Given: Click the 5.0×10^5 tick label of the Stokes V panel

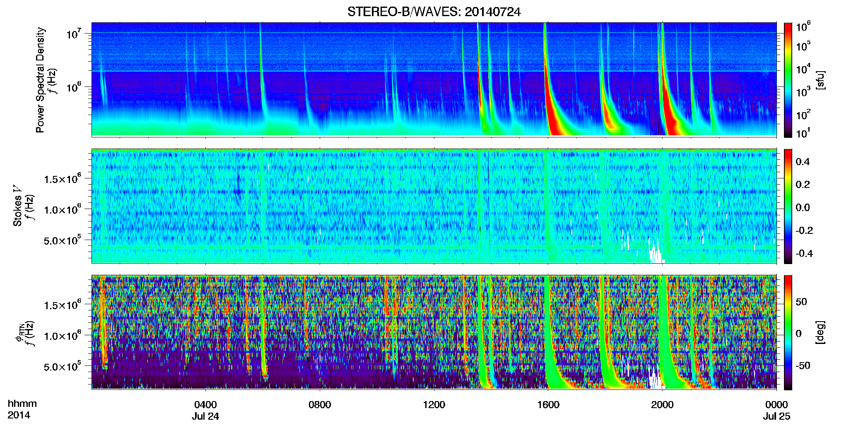Looking at the screenshot, I should 63,240.
